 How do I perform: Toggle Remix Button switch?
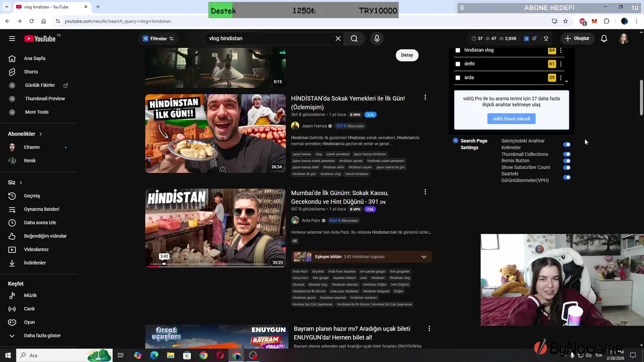(x=567, y=161)
